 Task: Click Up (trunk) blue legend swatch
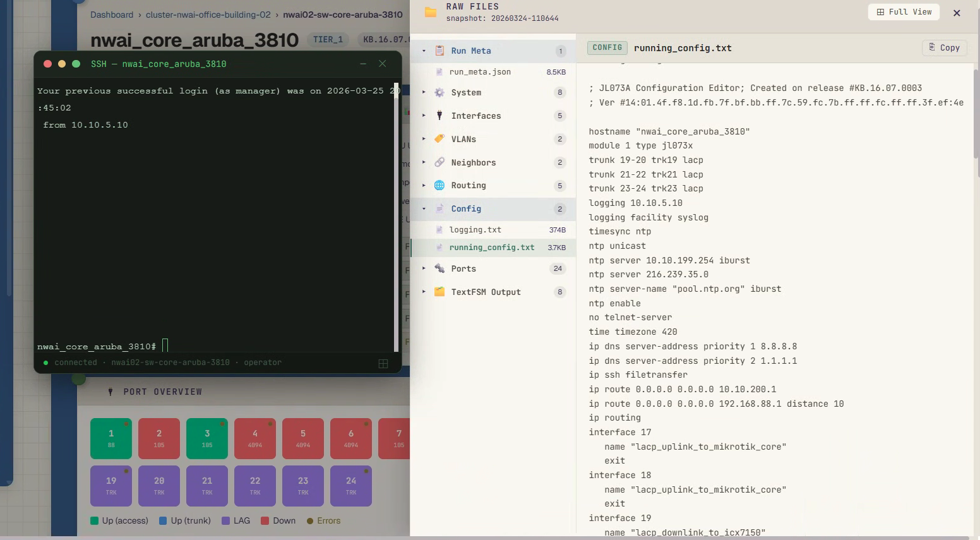tap(163, 521)
